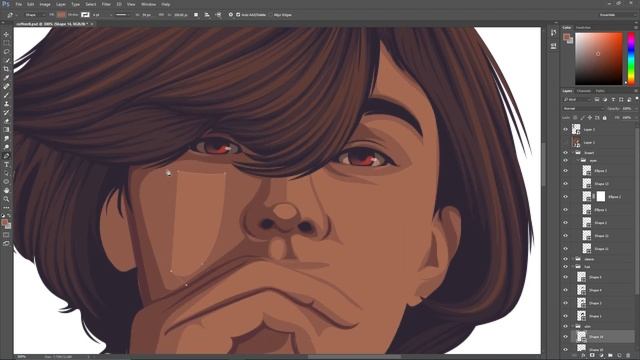Create a new layer from panel footer

click(x=619, y=356)
